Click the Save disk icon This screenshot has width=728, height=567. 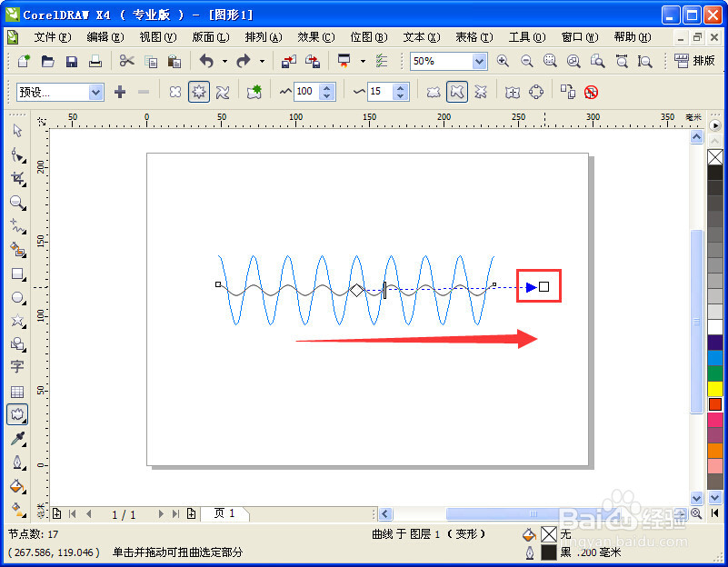(72, 61)
